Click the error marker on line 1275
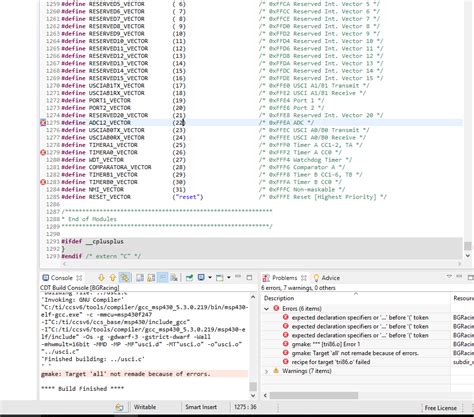Viewport: 474px width, 417px height. (43, 123)
